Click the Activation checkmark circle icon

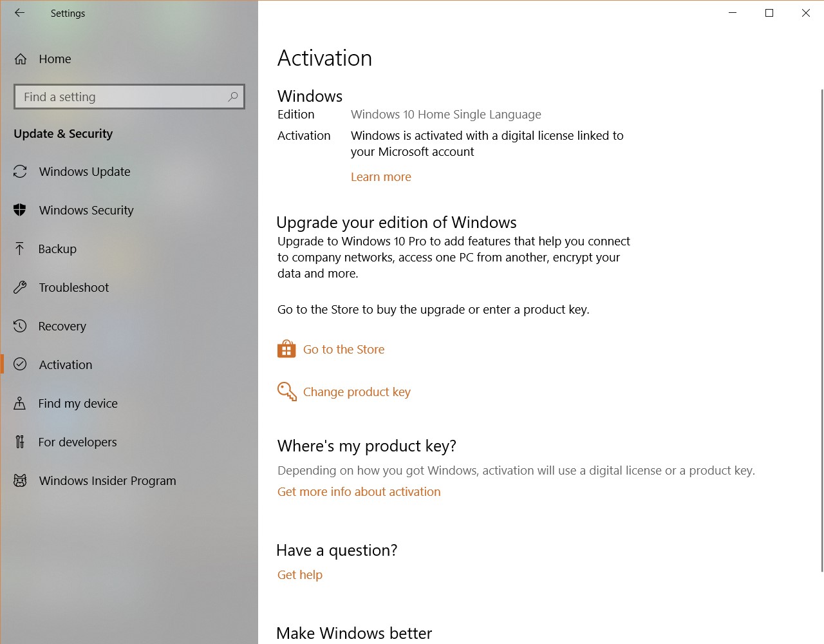(20, 365)
